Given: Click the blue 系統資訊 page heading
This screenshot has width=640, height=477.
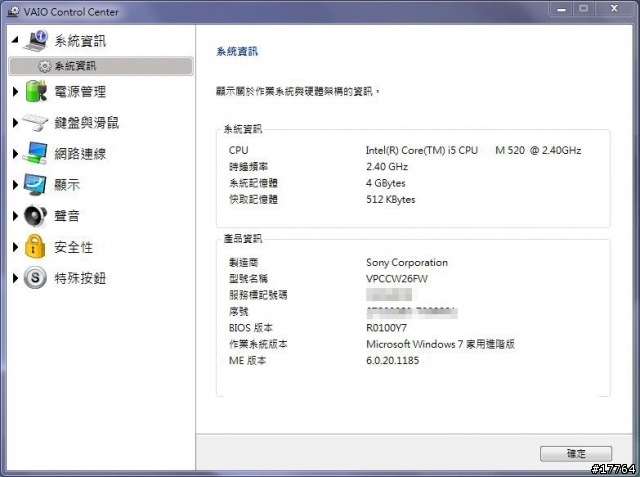Looking at the screenshot, I should pyautogui.click(x=237, y=51).
